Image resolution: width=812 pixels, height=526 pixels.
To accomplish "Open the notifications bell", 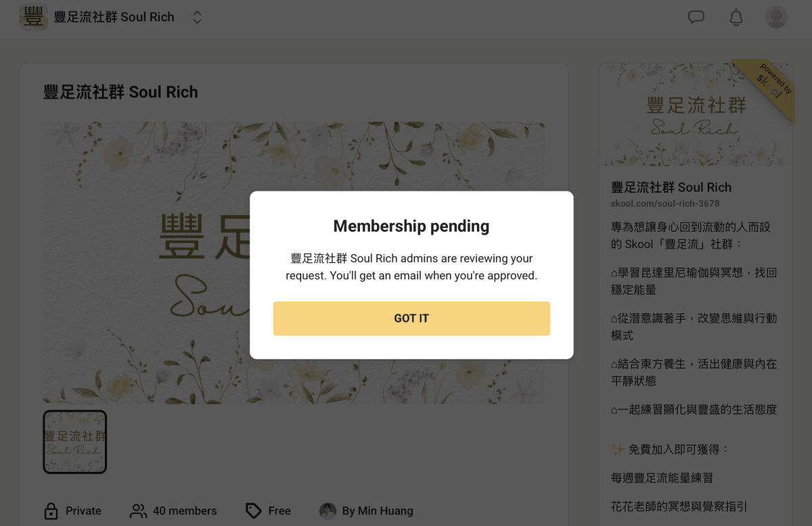I will tap(736, 18).
